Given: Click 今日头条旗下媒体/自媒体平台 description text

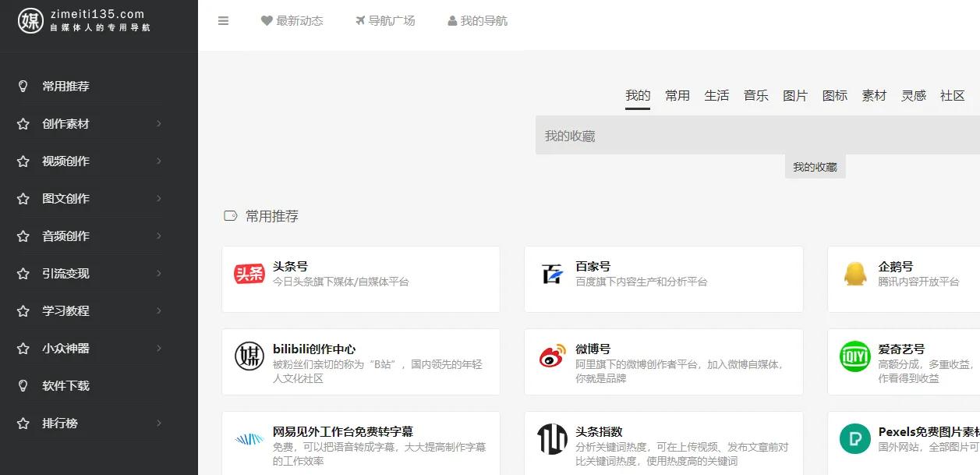Looking at the screenshot, I should [x=341, y=282].
